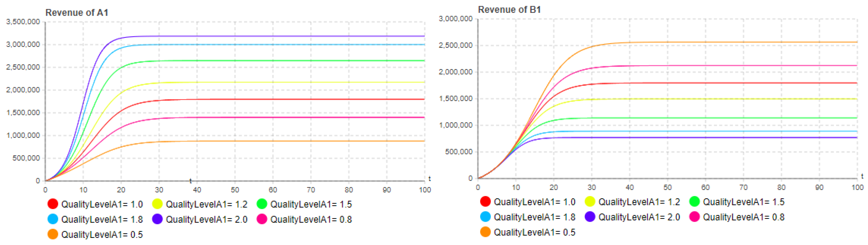Click red QualityLevelA1=1.0 legend dot in A1 chart
The width and height of the screenshot is (868, 245).
[53, 204]
